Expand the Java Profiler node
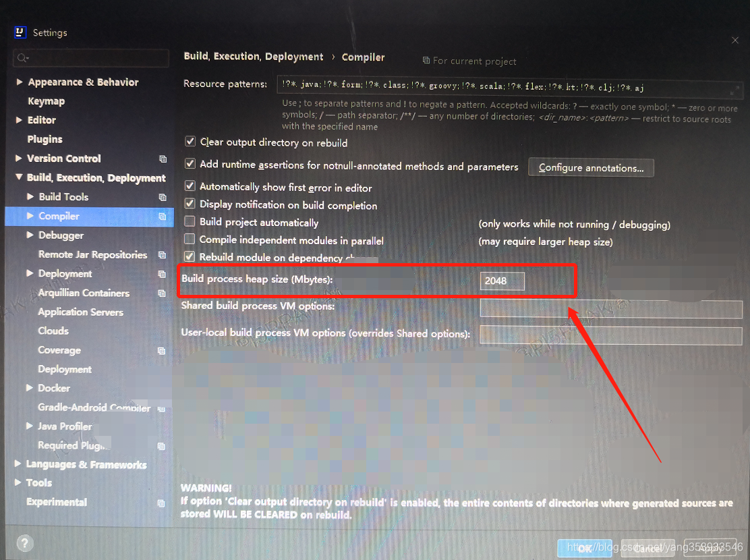This screenshot has width=750, height=560. 30,426
